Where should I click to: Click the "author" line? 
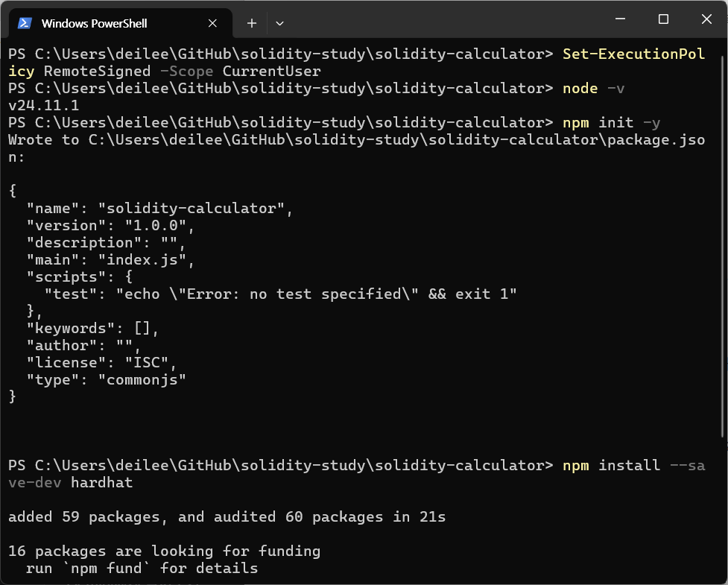pos(83,346)
